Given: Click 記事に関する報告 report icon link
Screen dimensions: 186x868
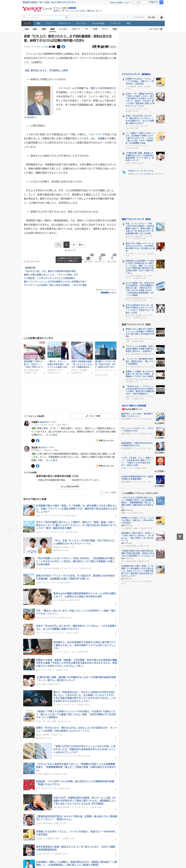Looking at the screenshot, I should tap(31, 261).
